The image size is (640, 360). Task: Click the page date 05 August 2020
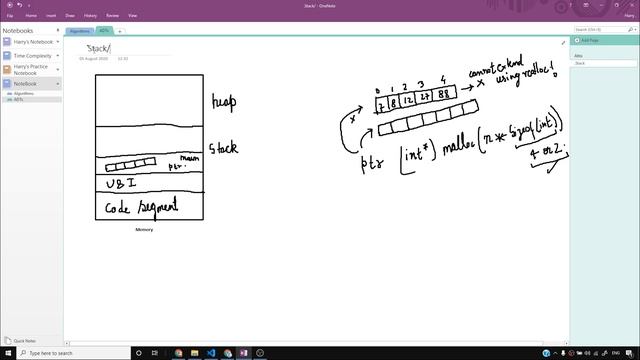pyautogui.click(x=93, y=59)
